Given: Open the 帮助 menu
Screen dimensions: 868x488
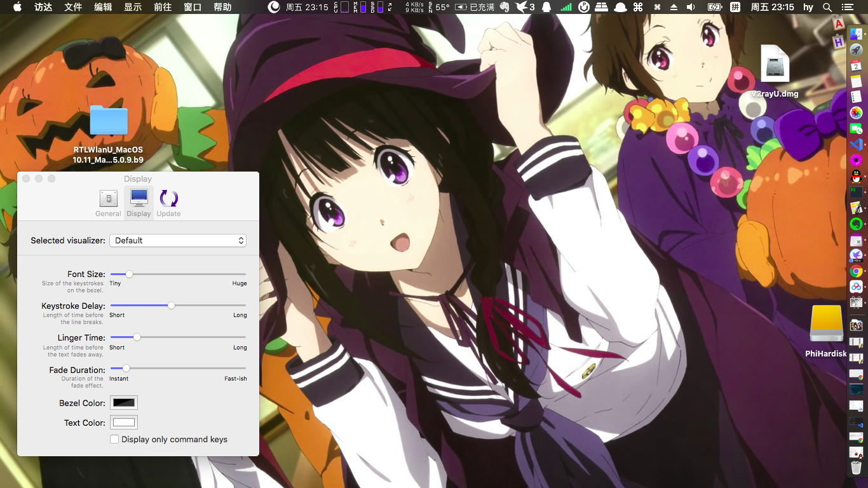Looking at the screenshot, I should point(222,7).
